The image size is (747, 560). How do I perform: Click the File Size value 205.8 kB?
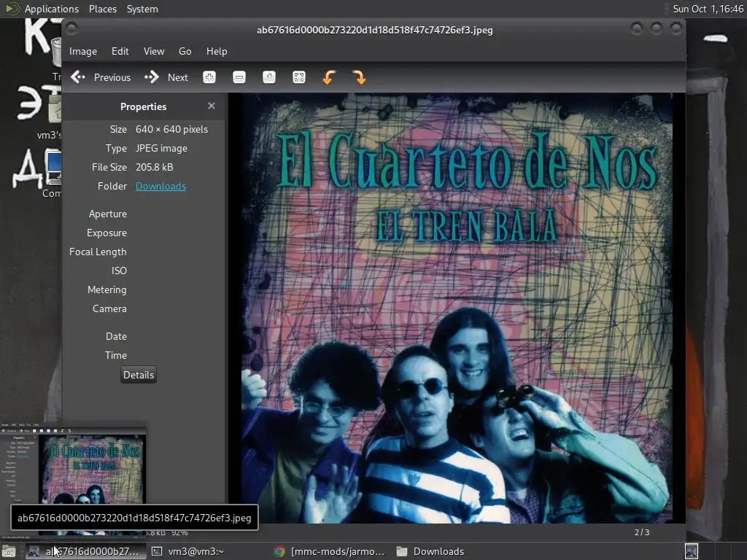pos(155,167)
